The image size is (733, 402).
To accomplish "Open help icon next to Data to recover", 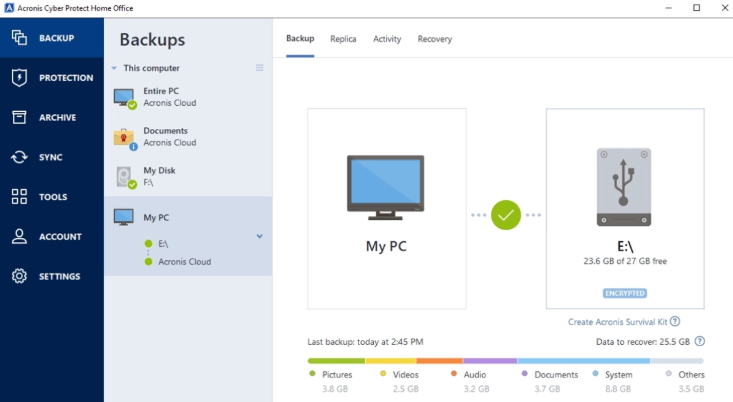I will (x=700, y=341).
